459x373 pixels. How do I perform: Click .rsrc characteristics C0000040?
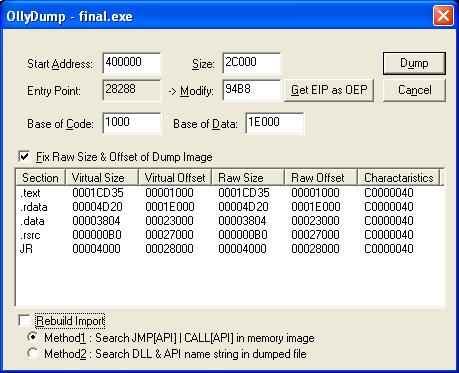click(389, 235)
